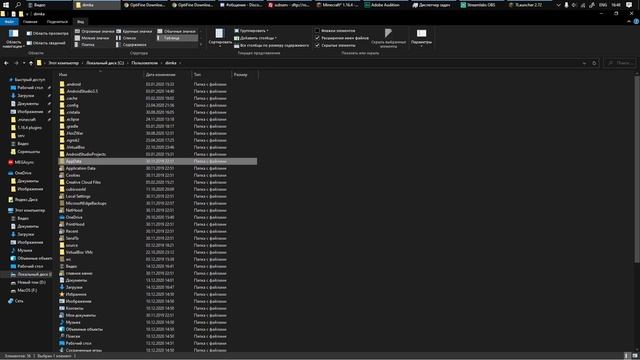Select the View (Вид) ribbon tab
This screenshot has height=360, width=640.
click(80, 22)
